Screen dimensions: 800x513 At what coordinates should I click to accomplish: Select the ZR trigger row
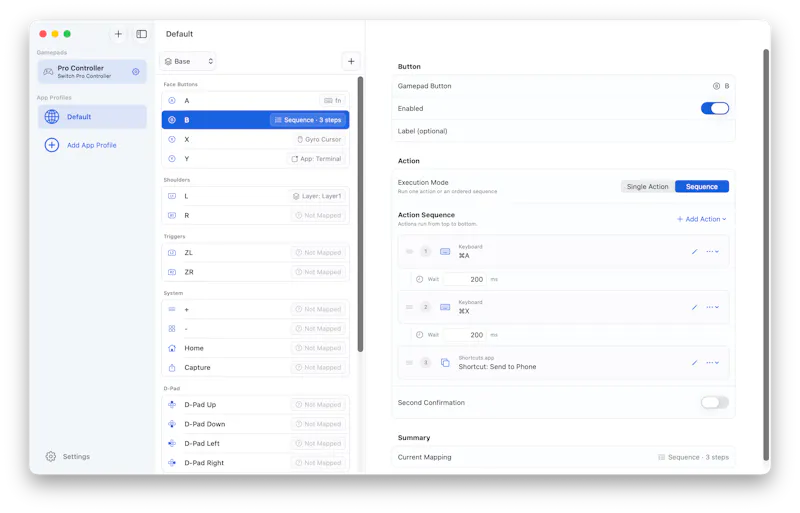[255, 273]
